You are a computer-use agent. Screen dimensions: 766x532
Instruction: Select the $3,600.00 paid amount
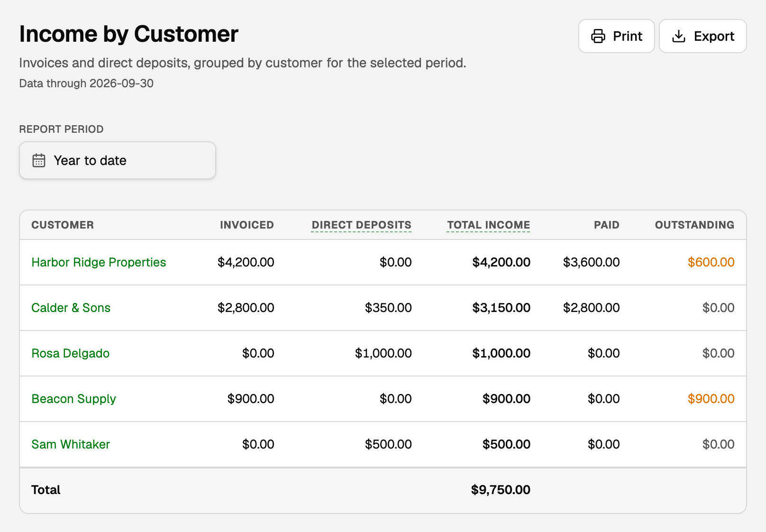pos(591,262)
